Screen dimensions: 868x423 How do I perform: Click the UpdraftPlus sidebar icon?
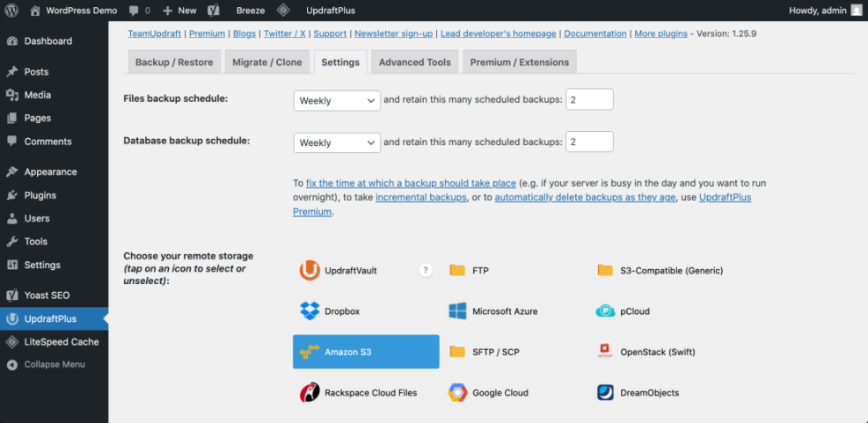[x=12, y=319]
